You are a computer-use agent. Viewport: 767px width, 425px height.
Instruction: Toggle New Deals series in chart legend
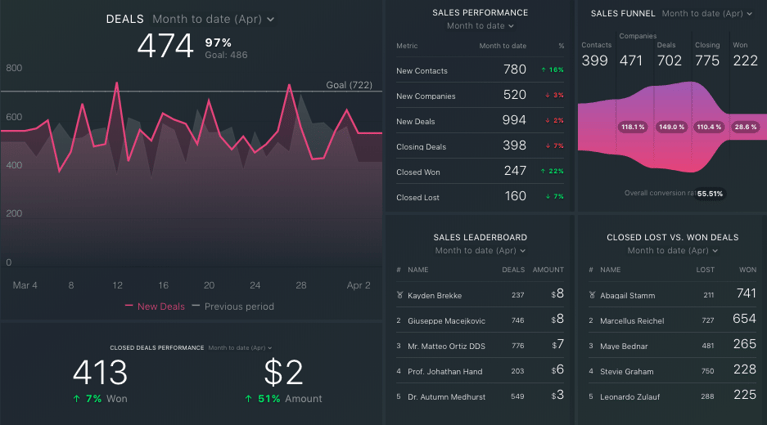[155, 307]
